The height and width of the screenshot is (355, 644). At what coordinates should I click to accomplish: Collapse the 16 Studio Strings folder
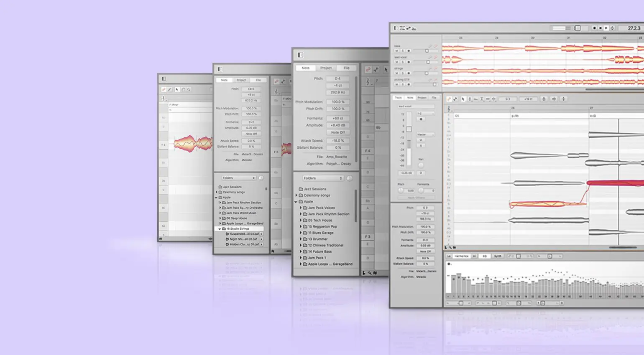click(x=220, y=229)
